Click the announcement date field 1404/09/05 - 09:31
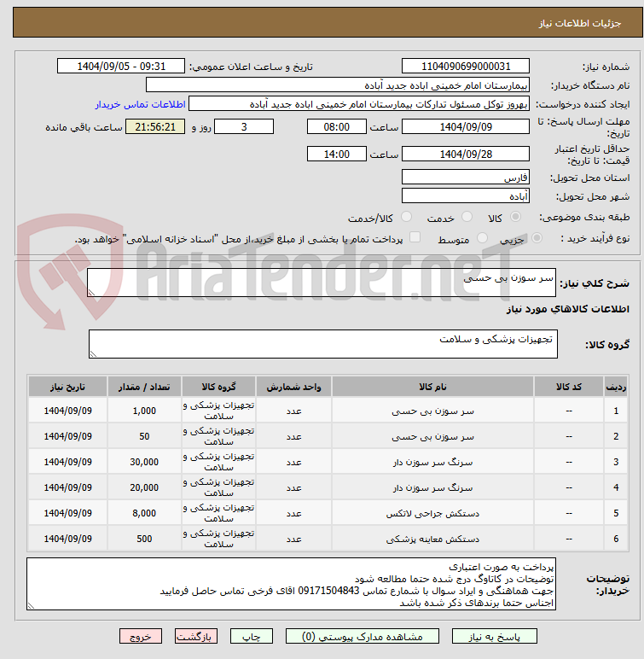 [121, 66]
